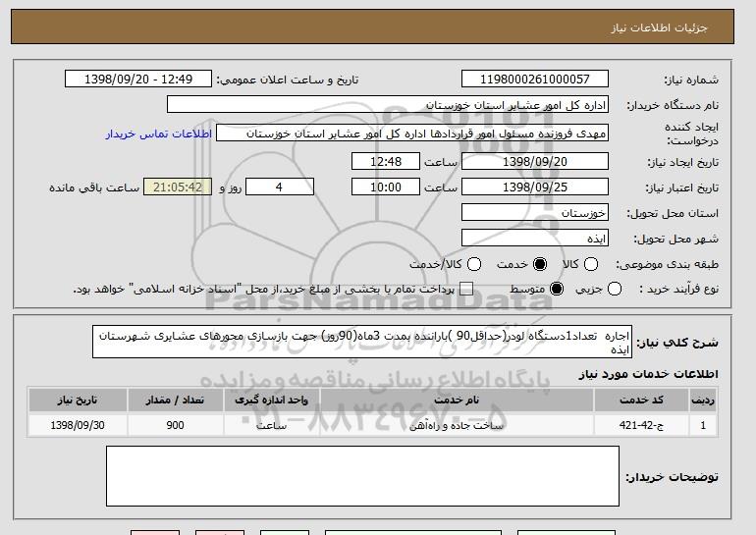Click the ساعت باقی مانده label

pos(94,187)
